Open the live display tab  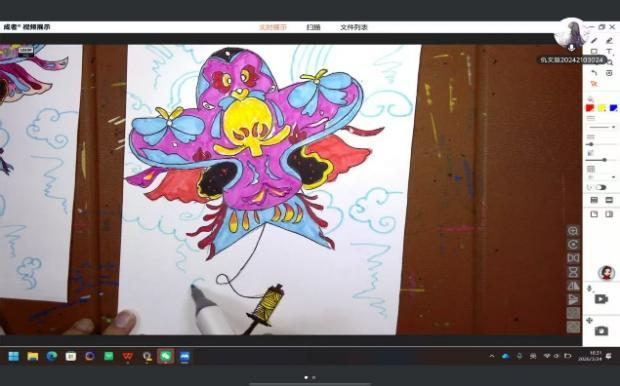click(x=273, y=27)
